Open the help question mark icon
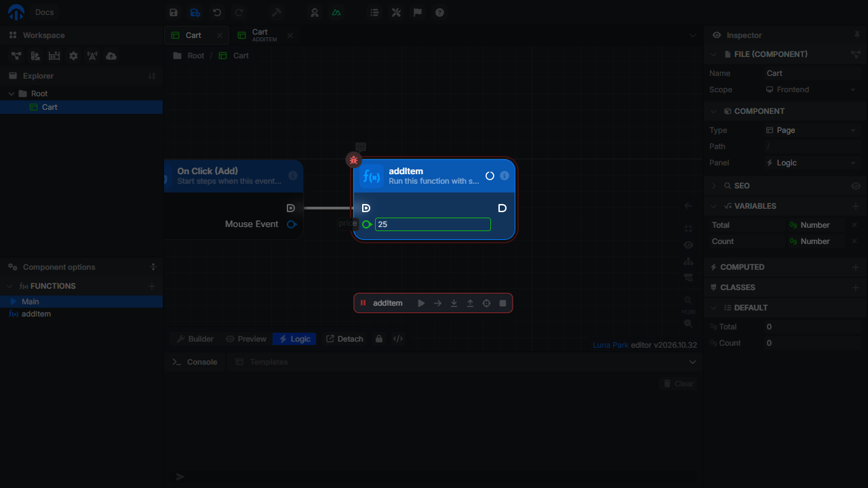868x488 pixels. [x=439, y=12]
